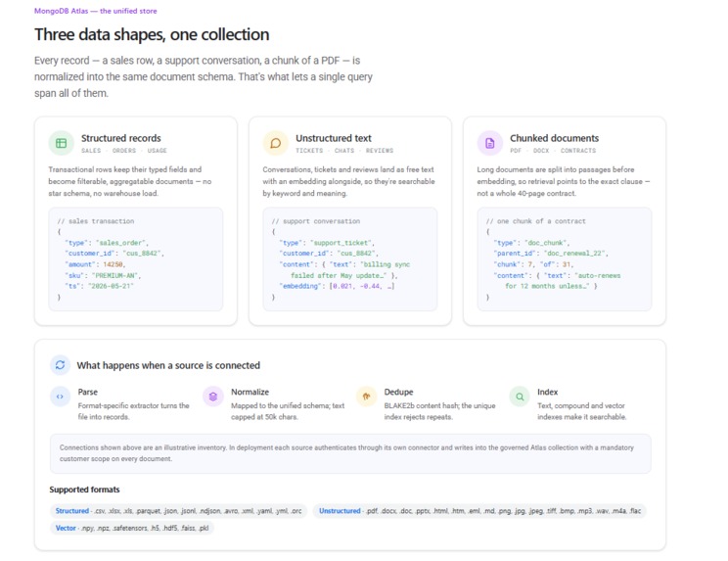The height and width of the screenshot is (561, 728).
Task: Click the amount value 14250
Action: [113, 264]
